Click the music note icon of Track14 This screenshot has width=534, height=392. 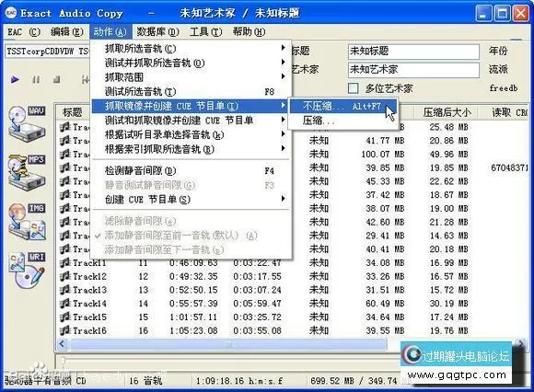point(65,303)
